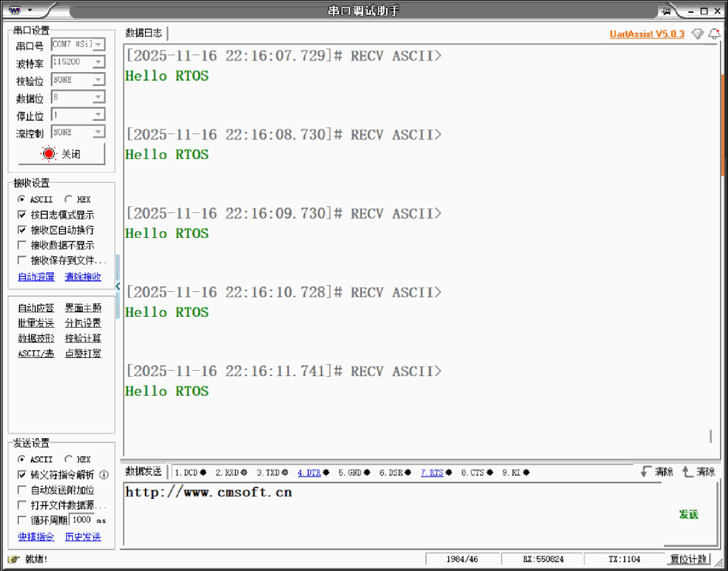This screenshot has width=728, height=571.
Task: Collapse the left settings panel arrow
Action: coord(118,287)
